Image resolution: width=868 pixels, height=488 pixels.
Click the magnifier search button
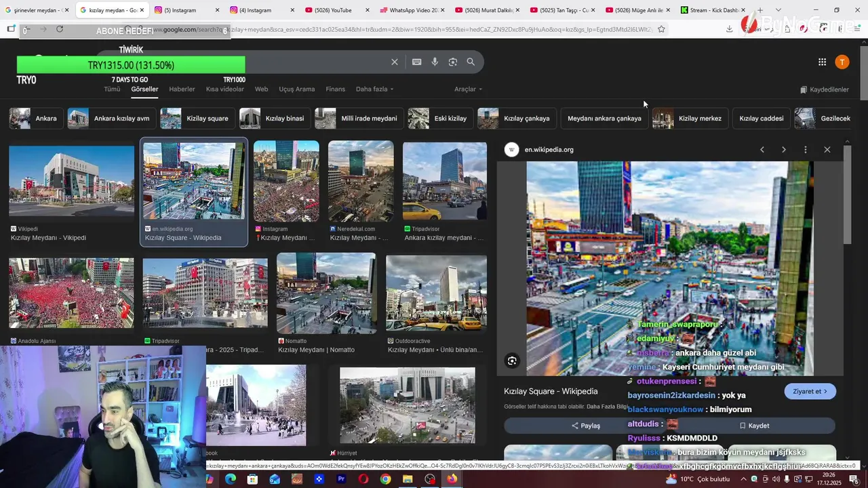pos(471,62)
